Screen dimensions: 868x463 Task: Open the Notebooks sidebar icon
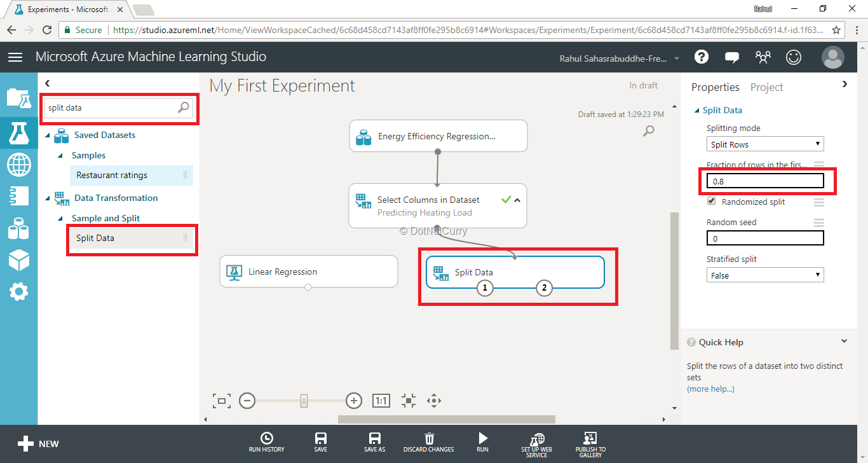pyautogui.click(x=18, y=197)
